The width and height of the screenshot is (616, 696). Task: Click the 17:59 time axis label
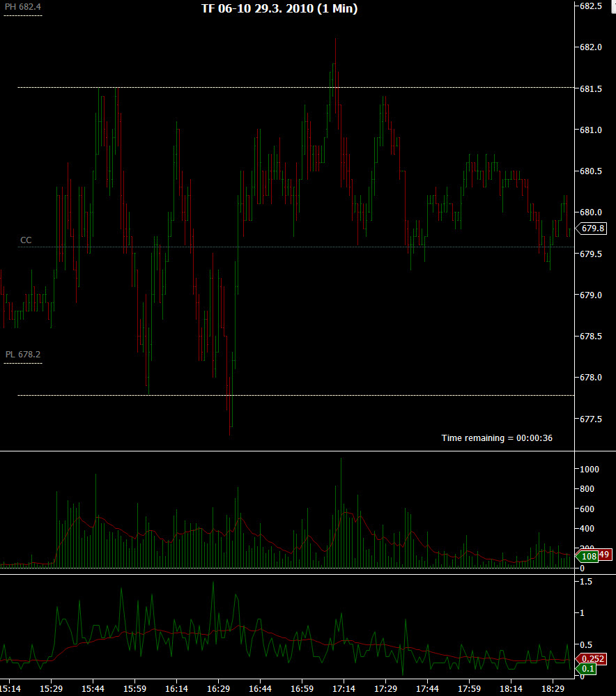(x=469, y=689)
